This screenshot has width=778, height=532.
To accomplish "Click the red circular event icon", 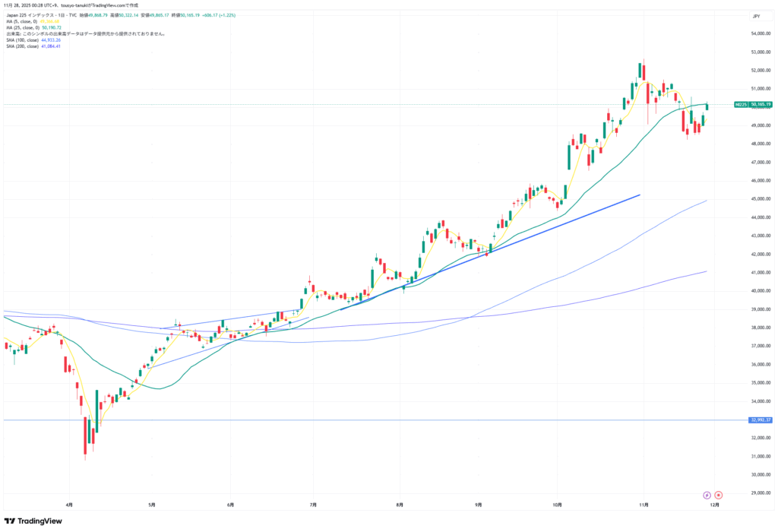I will pos(718,494).
